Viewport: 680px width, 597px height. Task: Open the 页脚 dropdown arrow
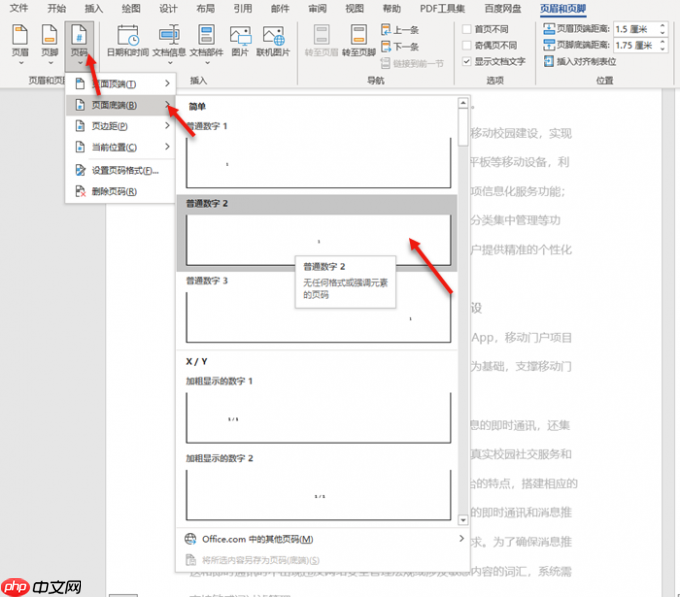click(x=50, y=63)
